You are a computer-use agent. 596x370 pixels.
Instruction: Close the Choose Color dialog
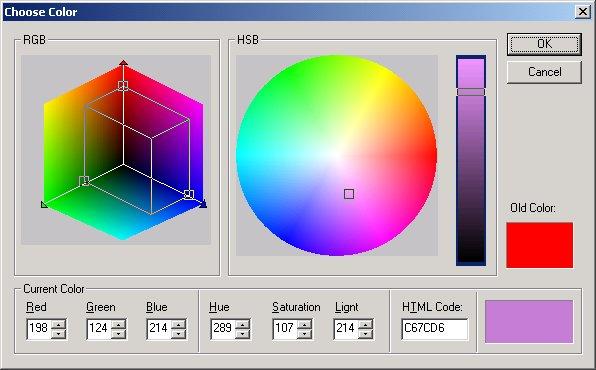[x=583, y=12]
